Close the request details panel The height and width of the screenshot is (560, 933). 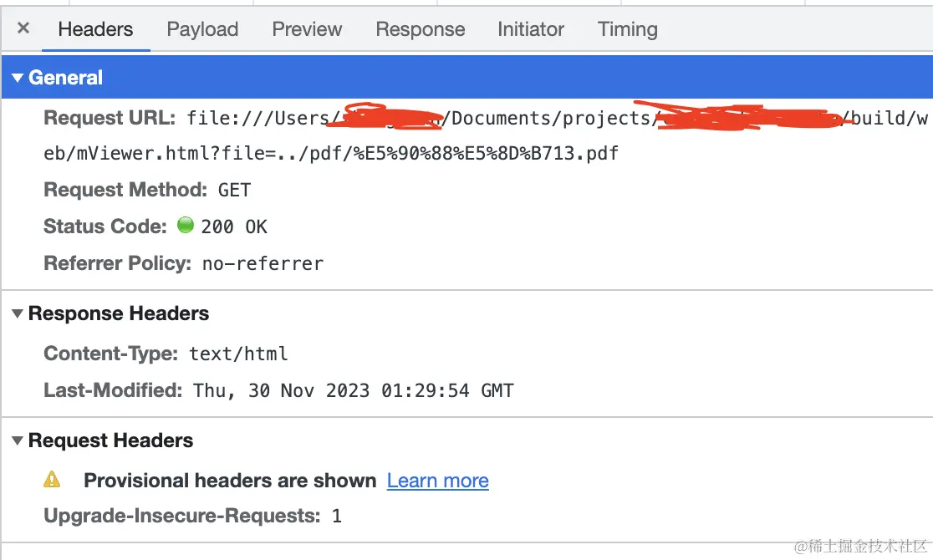click(x=23, y=28)
